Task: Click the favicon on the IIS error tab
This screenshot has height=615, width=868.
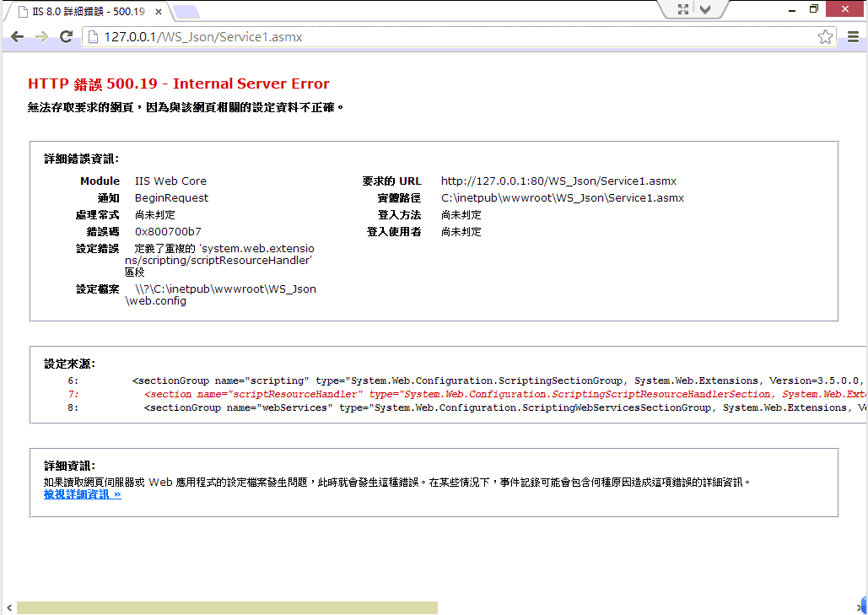Action: tap(22, 12)
